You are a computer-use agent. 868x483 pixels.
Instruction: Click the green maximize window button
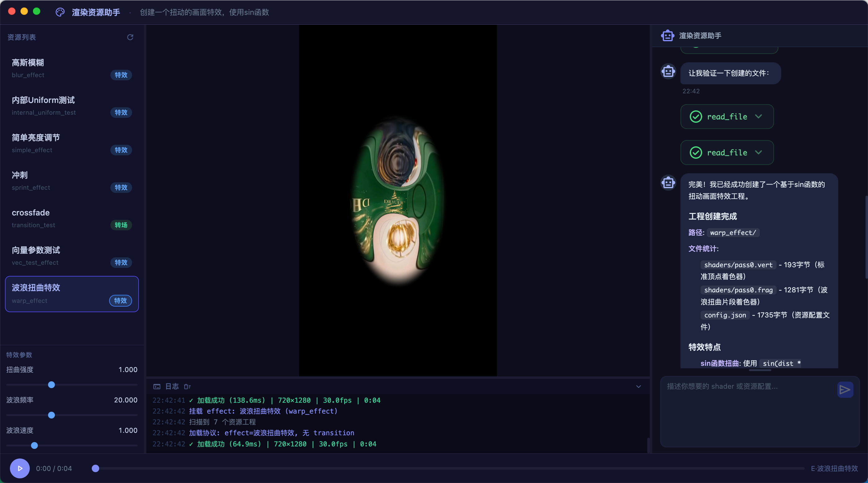[37, 11]
